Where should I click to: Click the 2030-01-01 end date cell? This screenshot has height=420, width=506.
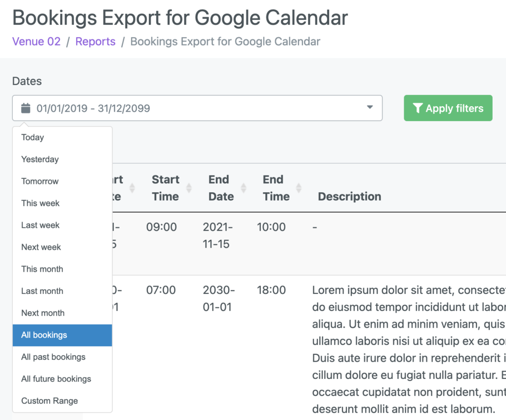tap(219, 298)
